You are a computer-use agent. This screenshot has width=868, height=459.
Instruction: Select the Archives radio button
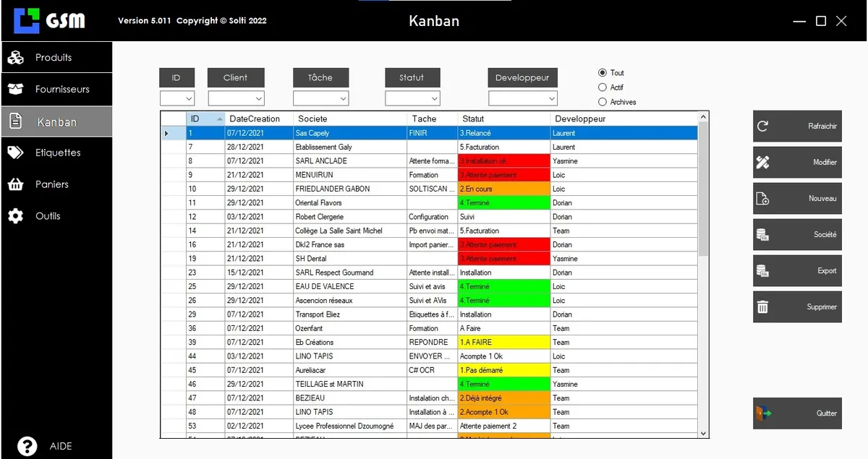(603, 102)
